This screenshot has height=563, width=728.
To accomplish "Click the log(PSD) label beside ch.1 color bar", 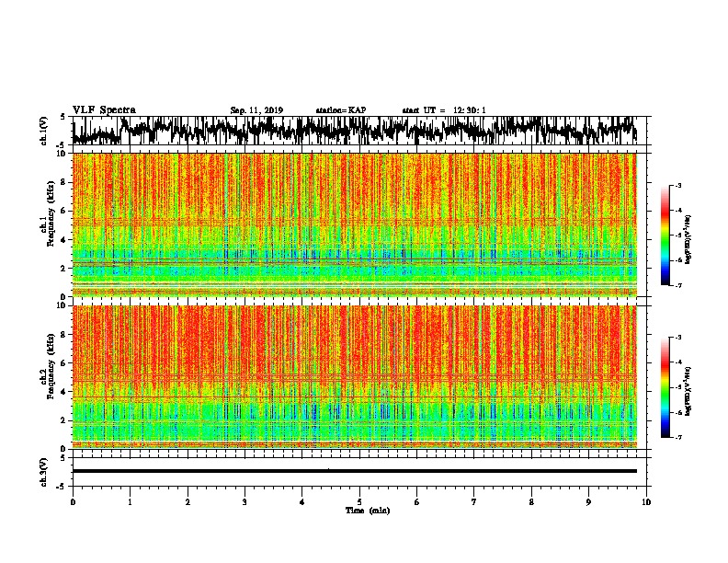I will 688,239.
